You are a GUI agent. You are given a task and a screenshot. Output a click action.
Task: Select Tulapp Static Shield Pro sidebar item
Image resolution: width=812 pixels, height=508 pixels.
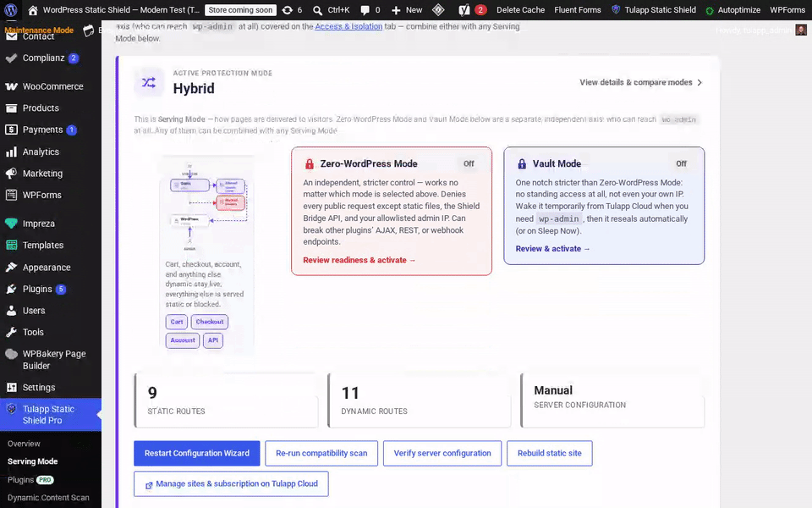tap(51, 415)
